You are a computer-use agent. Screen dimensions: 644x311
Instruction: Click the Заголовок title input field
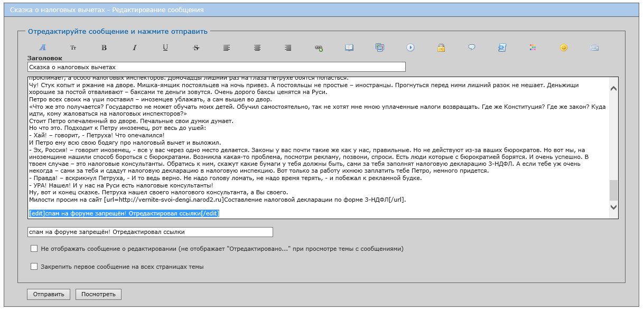pyautogui.click(x=216, y=67)
